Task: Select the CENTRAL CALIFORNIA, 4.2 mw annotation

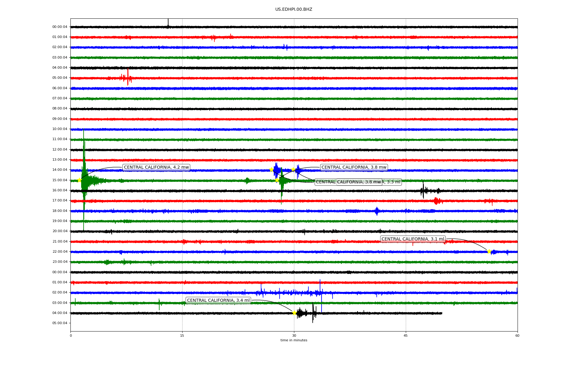Action: [x=156, y=167]
